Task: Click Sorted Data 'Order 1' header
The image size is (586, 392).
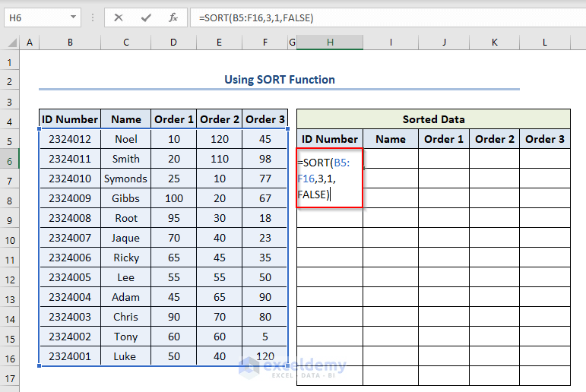Action: click(444, 139)
